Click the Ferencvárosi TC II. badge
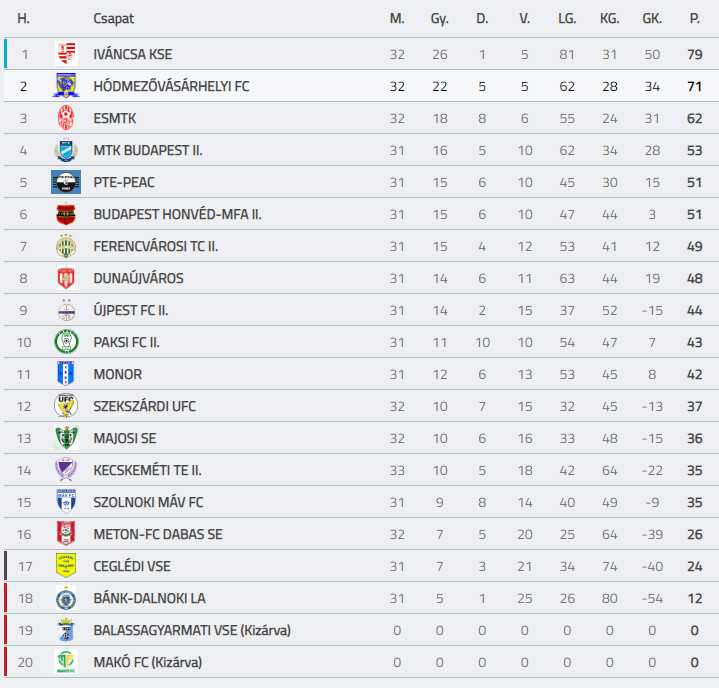The width and height of the screenshot is (719, 688). pyautogui.click(x=66, y=246)
